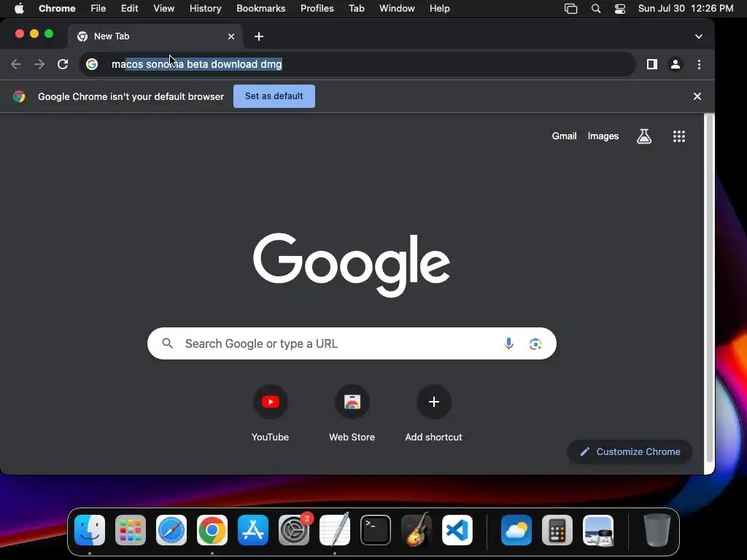Click the address bar text
The height and width of the screenshot is (560, 747).
point(197,64)
